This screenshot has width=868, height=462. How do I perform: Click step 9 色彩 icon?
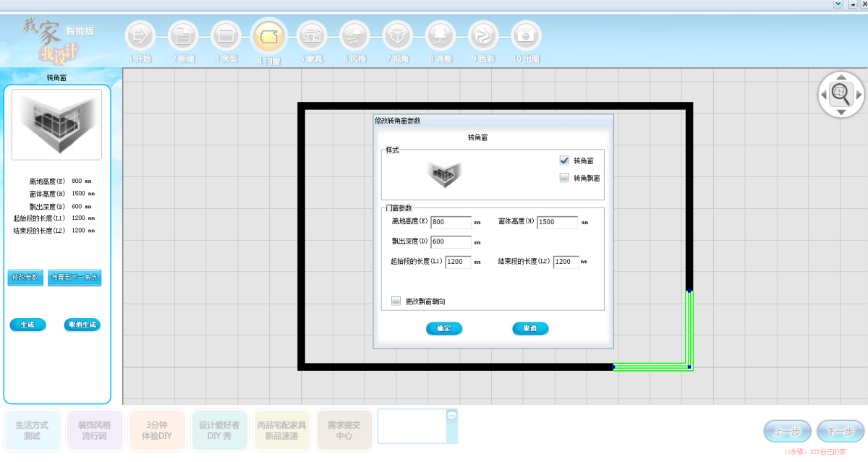click(x=483, y=35)
